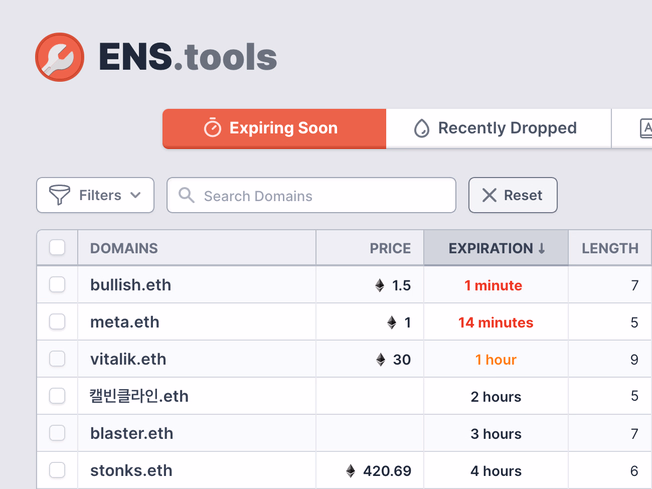Click the stopwatch icon in Expiring Soon
The height and width of the screenshot is (489, 652).
click(212, 128)
